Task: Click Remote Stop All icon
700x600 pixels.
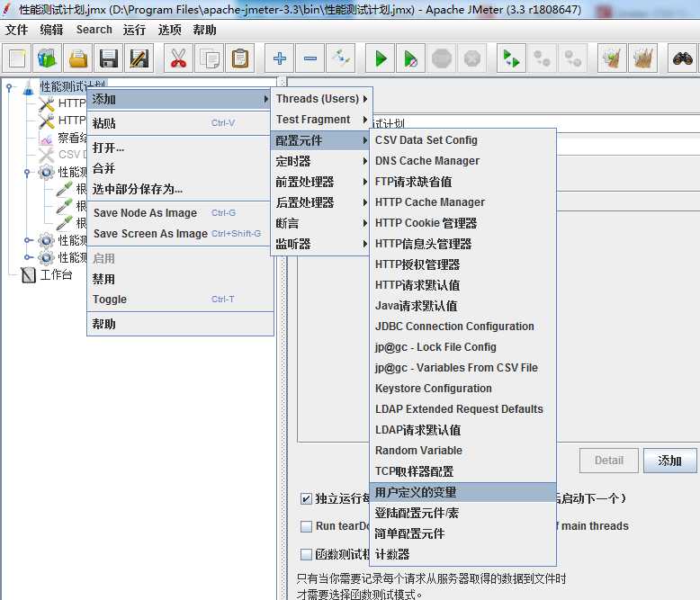Action: [542, 58]
